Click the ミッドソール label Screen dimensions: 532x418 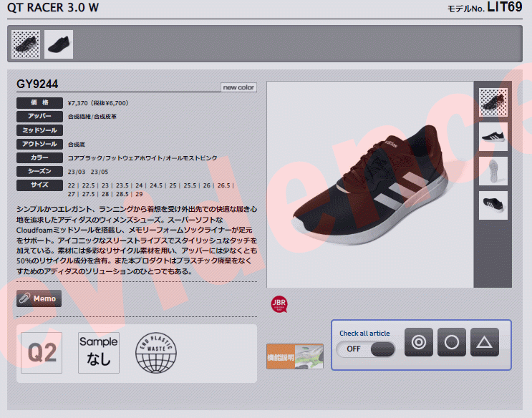point(39,130)
